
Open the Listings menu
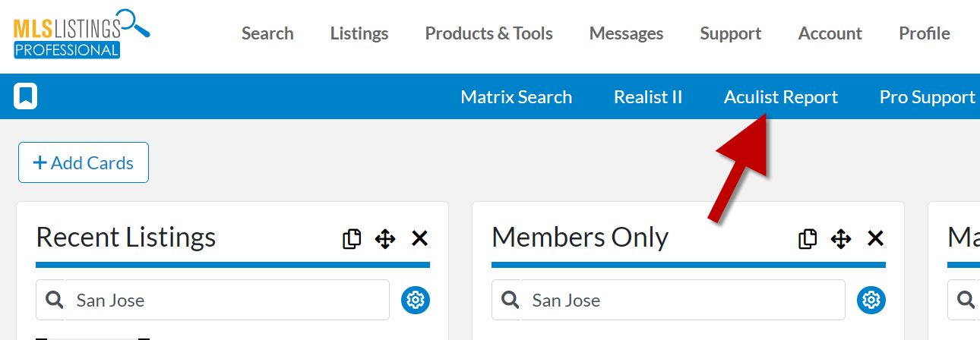[359, 33]
